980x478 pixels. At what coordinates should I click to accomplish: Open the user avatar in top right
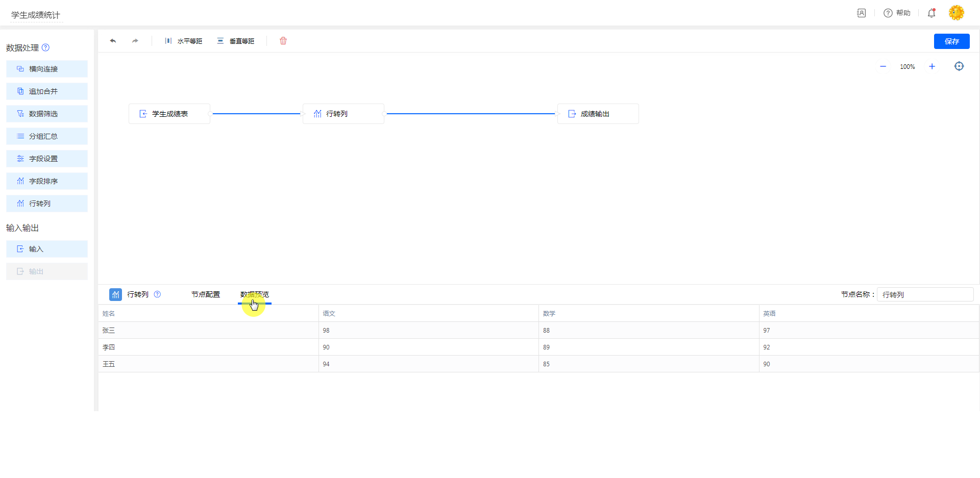click(x=956, y=13)
